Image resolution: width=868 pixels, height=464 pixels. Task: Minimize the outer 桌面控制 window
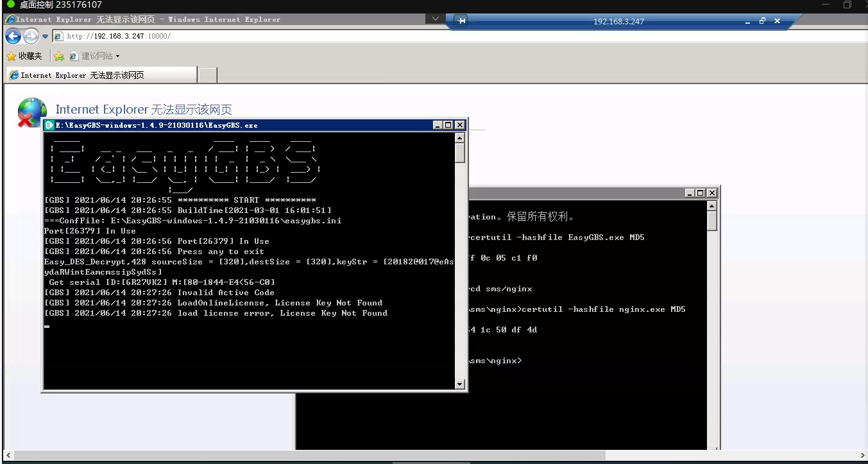click(x=826, y=5)
